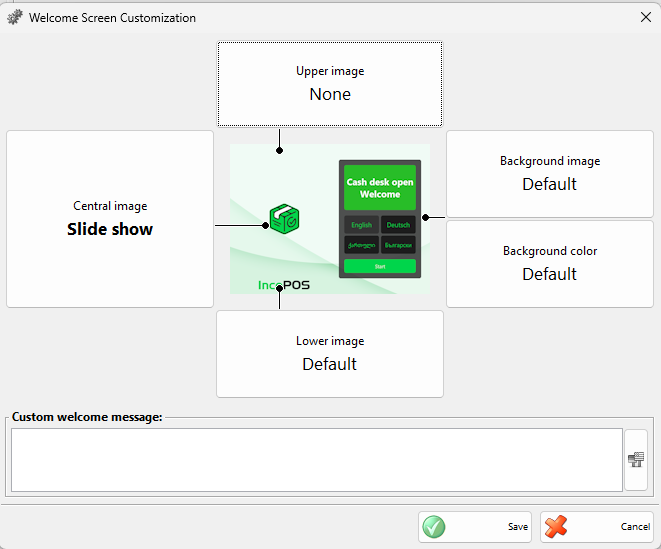
Task: Click English in the preview language grid
Action: tap(361, 225)
